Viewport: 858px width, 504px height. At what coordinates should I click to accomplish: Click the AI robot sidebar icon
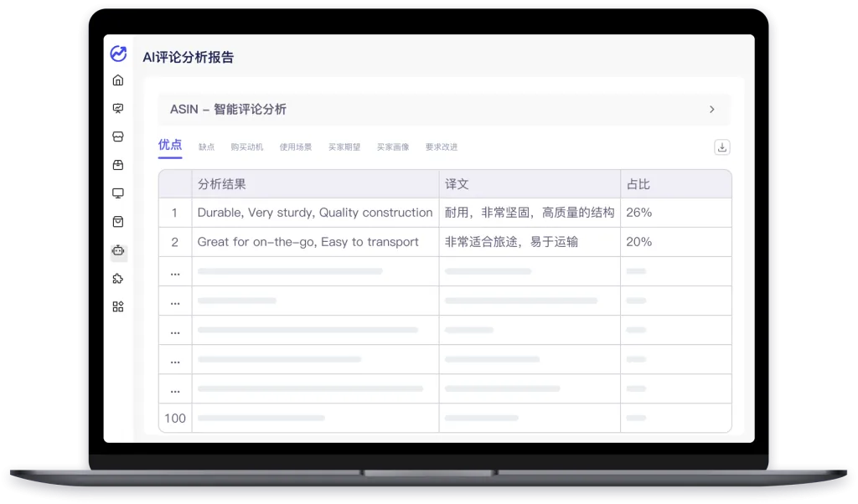[x=118, y=250]
